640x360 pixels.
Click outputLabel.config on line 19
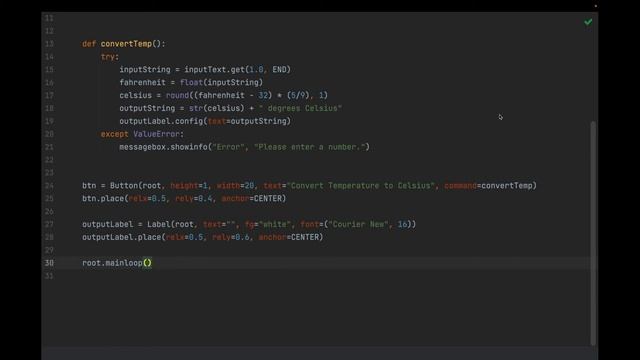pyautogui.click(x=161, y=121)
